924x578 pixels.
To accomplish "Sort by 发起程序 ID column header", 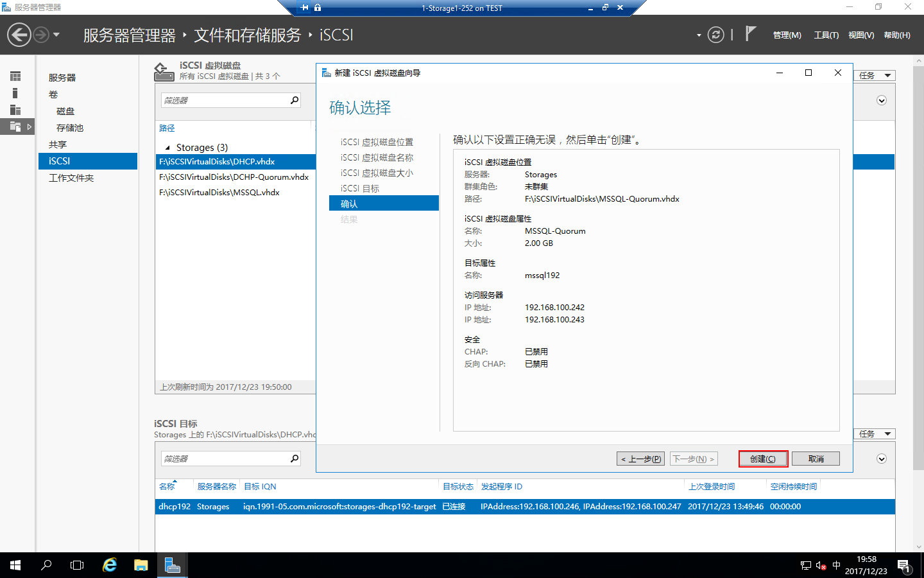I will [x=502, y=487].
